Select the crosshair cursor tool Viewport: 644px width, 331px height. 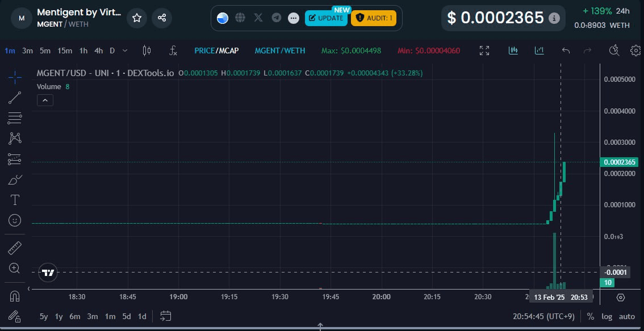point(15,77)
